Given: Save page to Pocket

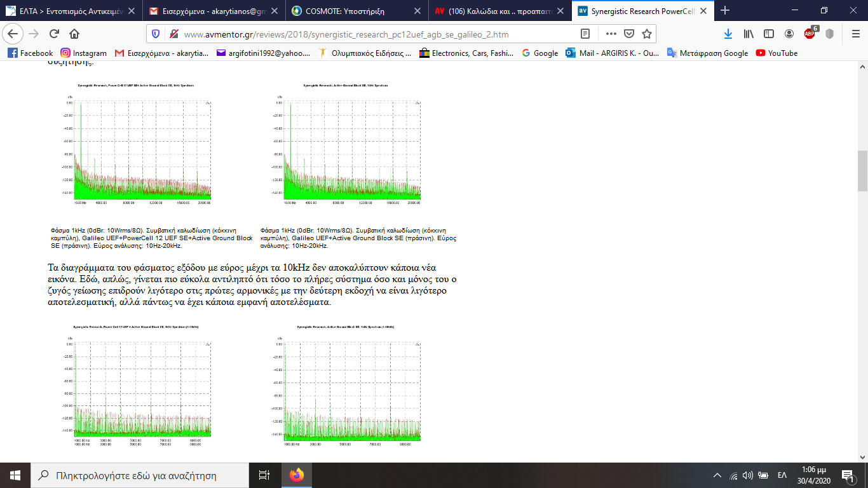Looking at the screenshot, I should pos(628,34).
